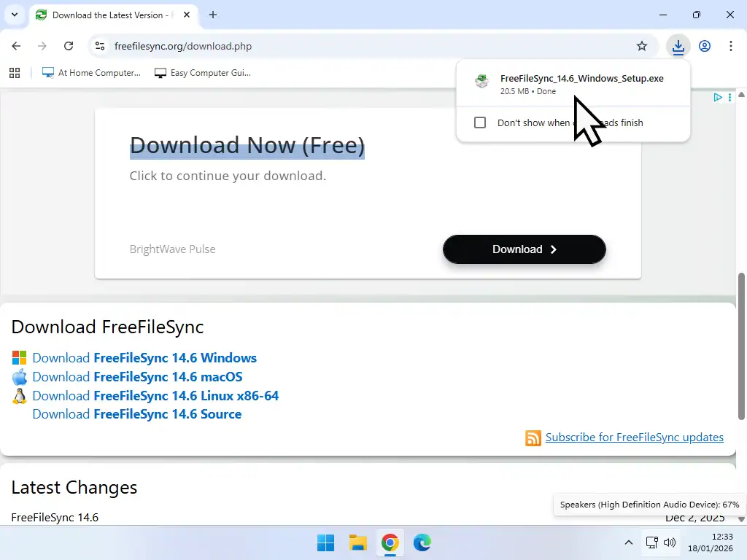Image resolution: width=747 pixels, height=560 pixels.
Task: Open the bookmarks apps grid icon
Action: point(15,73)
